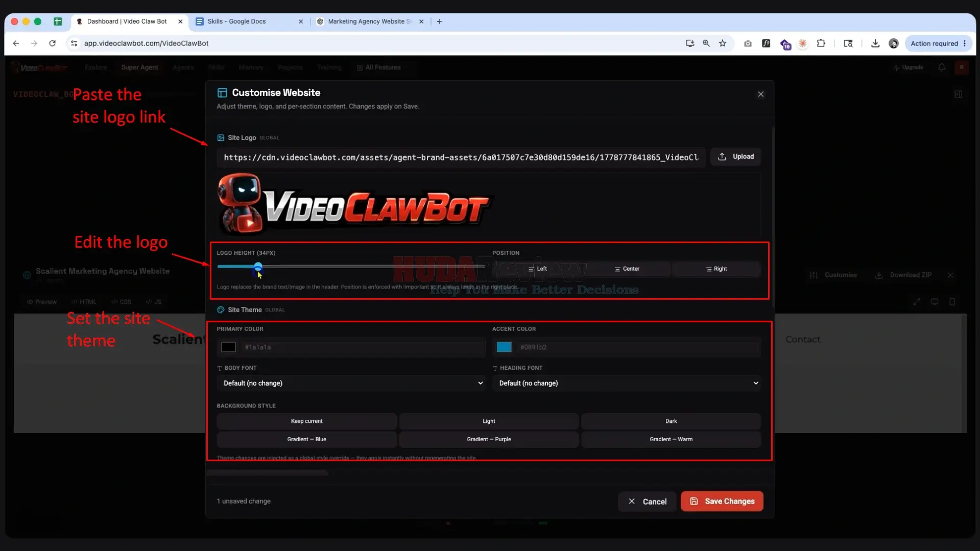Click the Customise button behind dialog
The width and height of the screenshot is (980, 551).
833,275
